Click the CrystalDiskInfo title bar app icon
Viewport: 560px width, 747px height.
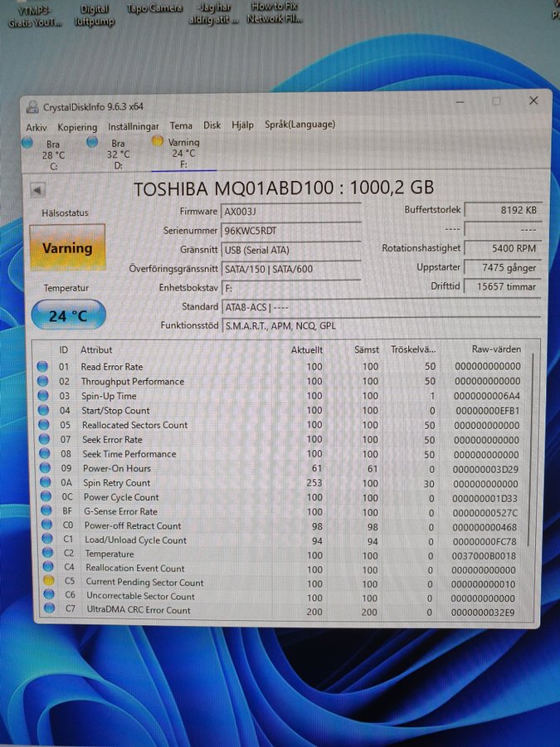coord(32,106)
